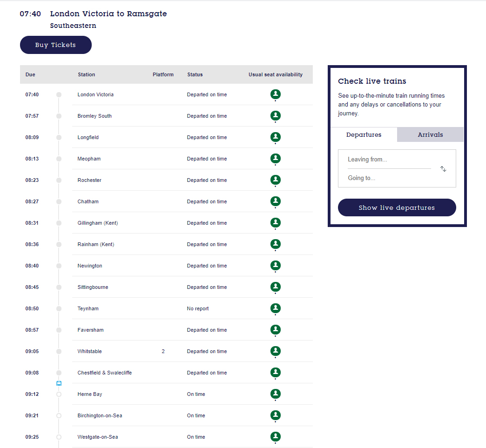Click seat availability icon for Rochester row
486x448 pixels.
coord(276,180)
